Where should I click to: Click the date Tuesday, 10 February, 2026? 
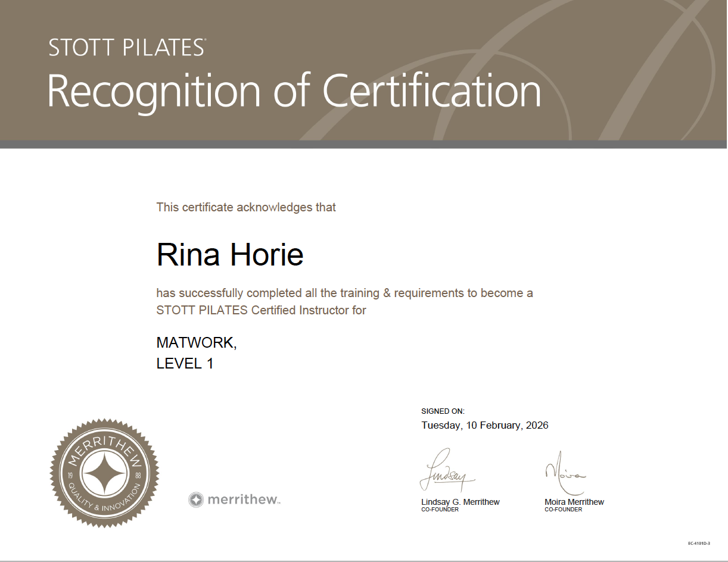click(x=485, y=425)
